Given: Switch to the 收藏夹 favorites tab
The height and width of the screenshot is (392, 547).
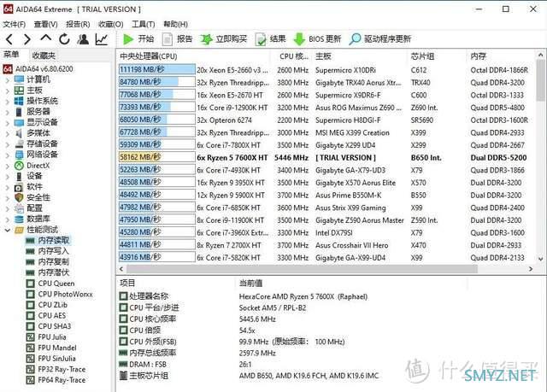Looking at the screenshot, I should tap(44, 56).
